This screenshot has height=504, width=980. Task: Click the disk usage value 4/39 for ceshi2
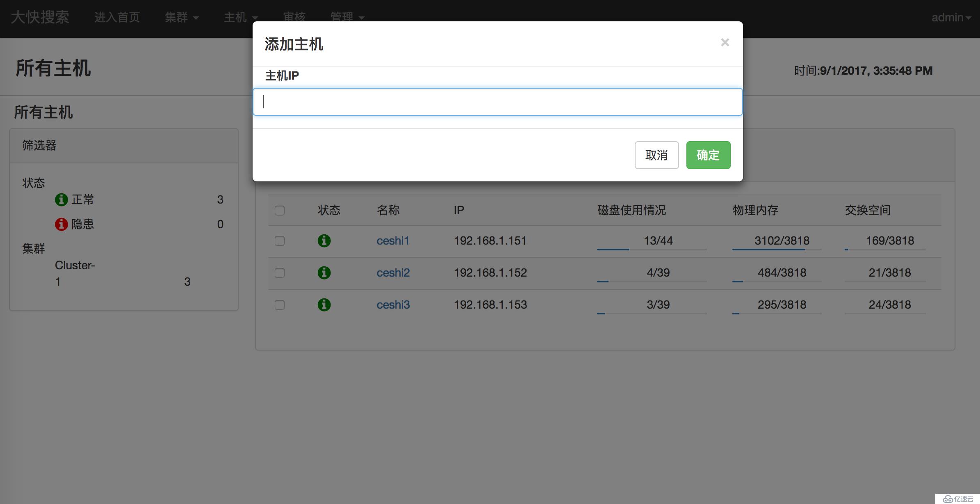(658, 273)
